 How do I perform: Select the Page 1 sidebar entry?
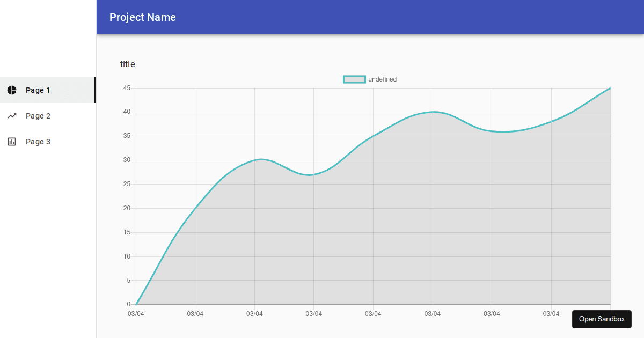coord(37,90)
